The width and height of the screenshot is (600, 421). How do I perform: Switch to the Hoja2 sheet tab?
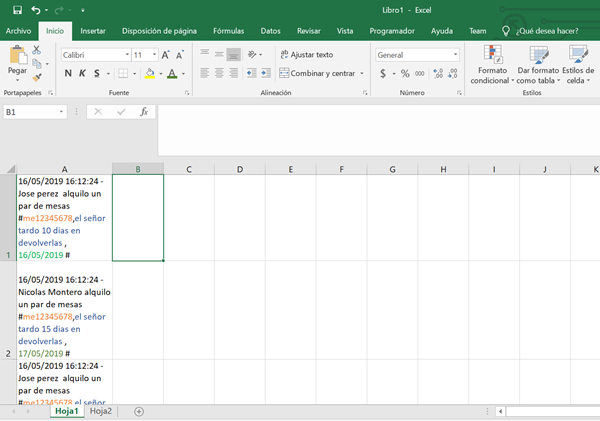click(100, 411)
